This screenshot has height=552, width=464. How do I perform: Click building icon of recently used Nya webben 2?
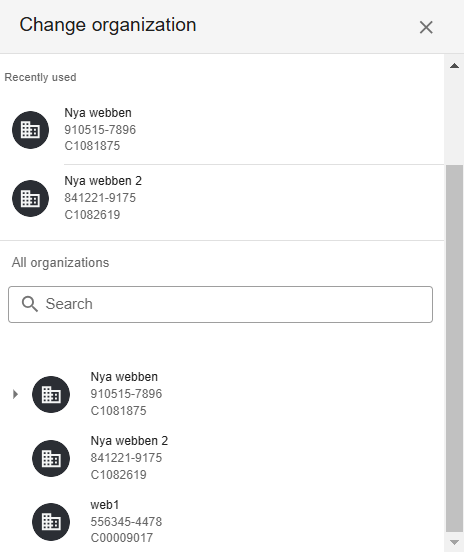tap(30, 199)
